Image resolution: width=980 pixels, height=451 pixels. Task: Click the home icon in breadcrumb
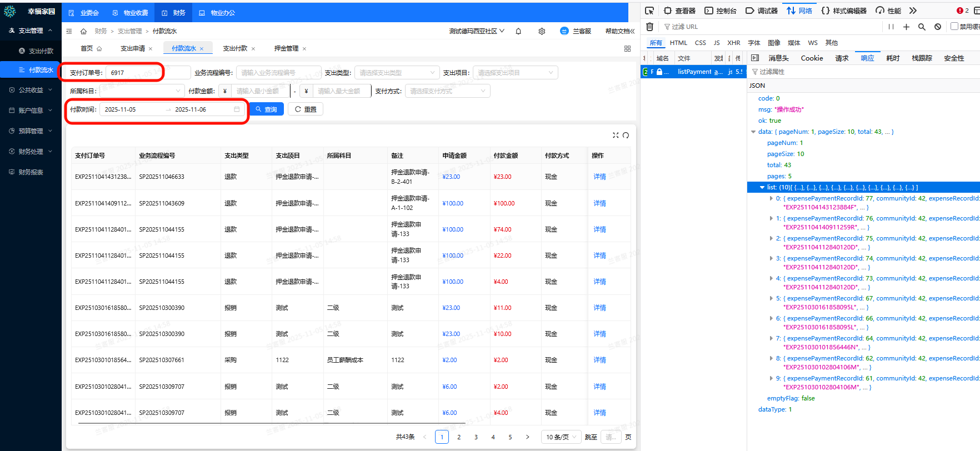click(83, 31)
